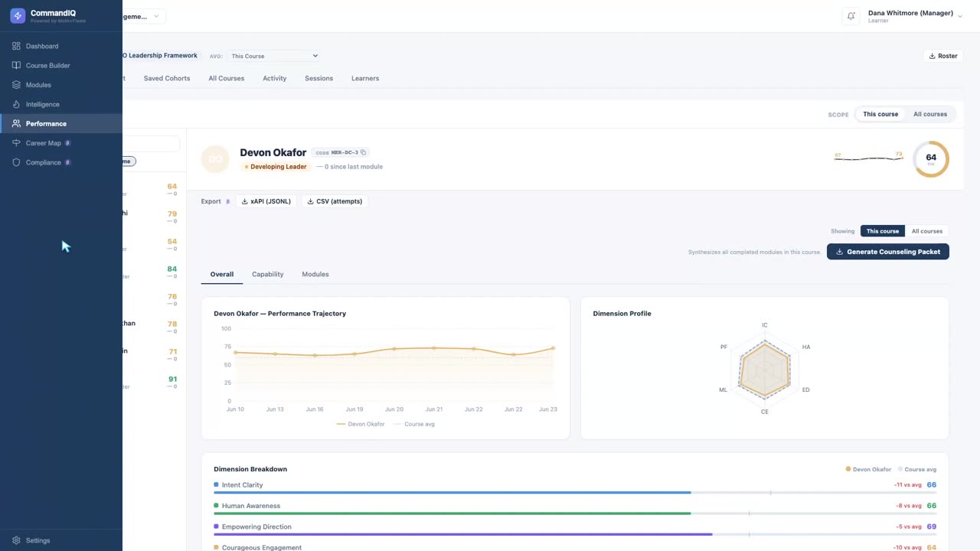Open Dashboard via its grid icon
The image size is (980, 551).
[x=17, y=46]
